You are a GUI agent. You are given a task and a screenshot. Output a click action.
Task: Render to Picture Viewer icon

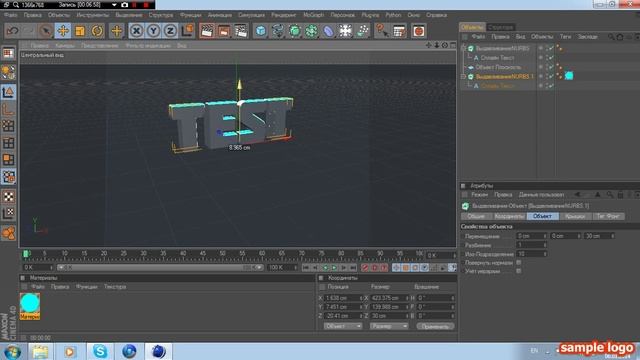[224, 31]
